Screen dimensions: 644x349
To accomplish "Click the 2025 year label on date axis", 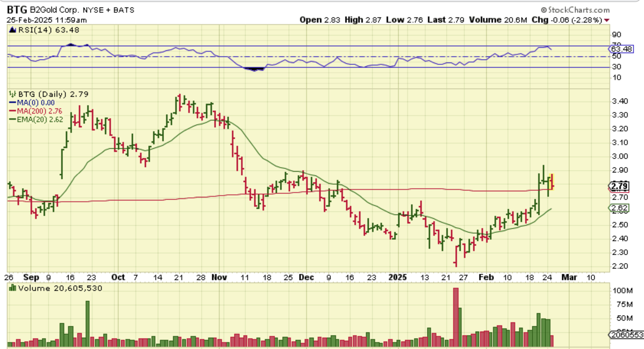I will coord(398,278).
